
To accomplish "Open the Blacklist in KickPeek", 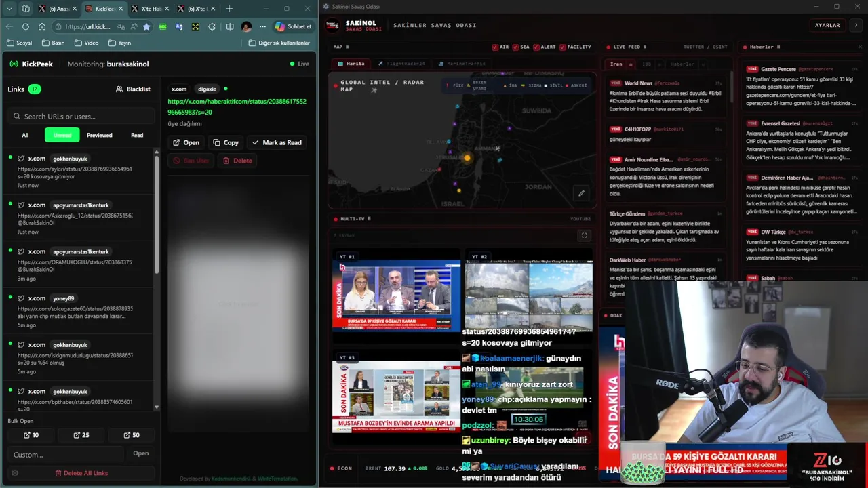I will (x=133, y=89).
